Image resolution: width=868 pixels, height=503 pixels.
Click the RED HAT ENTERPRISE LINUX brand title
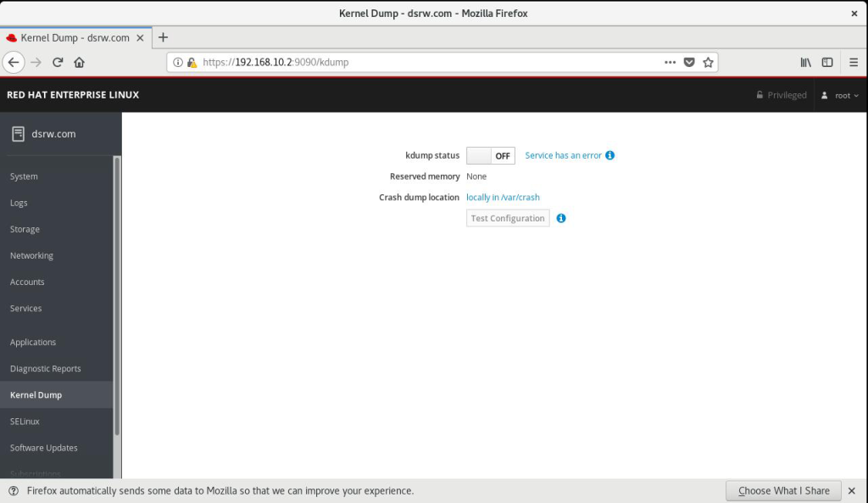click(73, 95)
